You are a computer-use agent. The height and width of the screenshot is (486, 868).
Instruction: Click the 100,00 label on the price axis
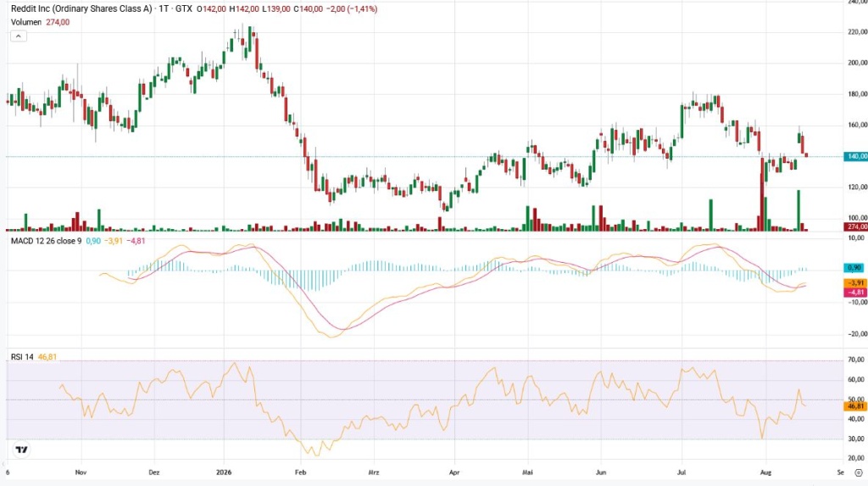(857, 218)
